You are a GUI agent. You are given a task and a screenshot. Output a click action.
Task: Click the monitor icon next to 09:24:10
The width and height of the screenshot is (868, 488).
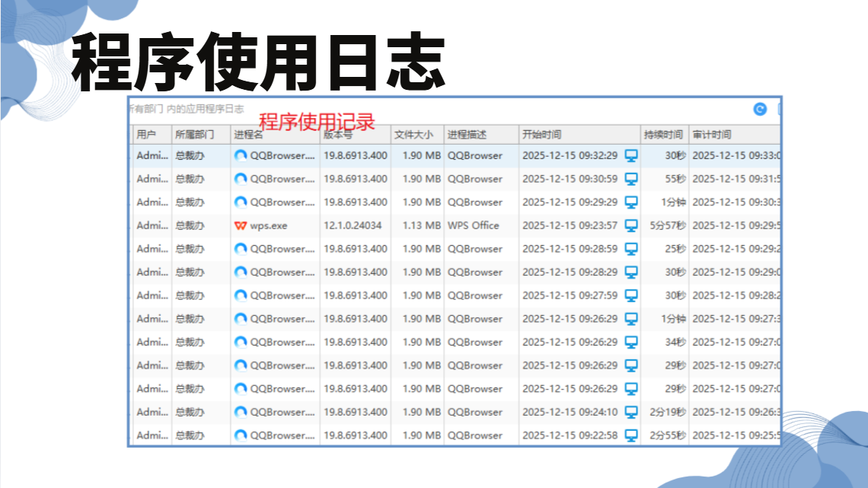[x=631, y=412]
